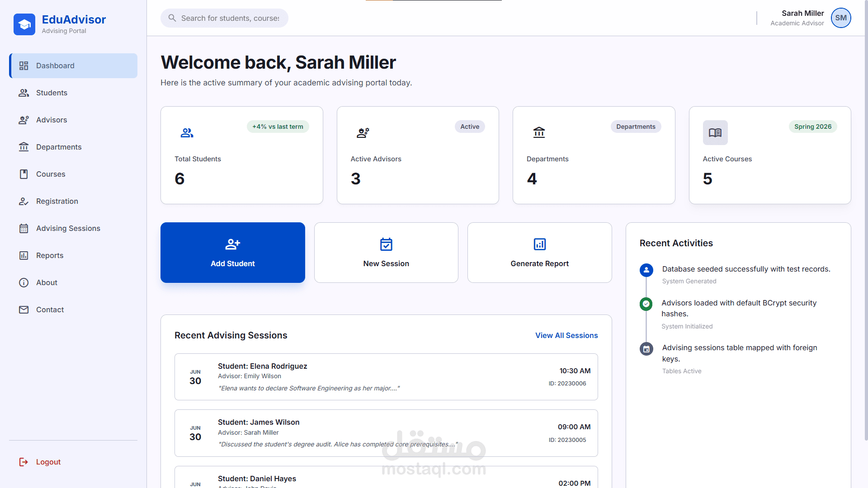Click the Courses book icon in sidebar

point(24,174)
